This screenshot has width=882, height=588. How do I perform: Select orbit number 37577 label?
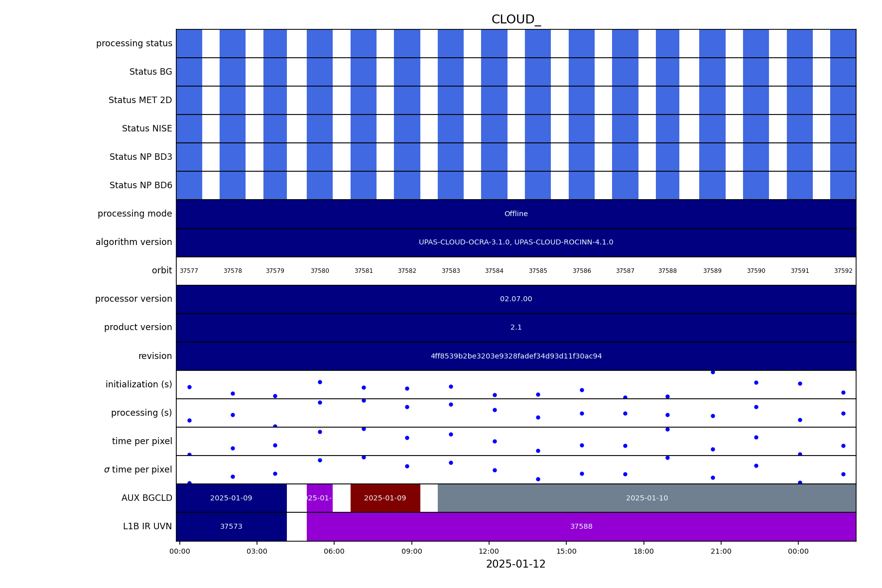tap(189, 271)
